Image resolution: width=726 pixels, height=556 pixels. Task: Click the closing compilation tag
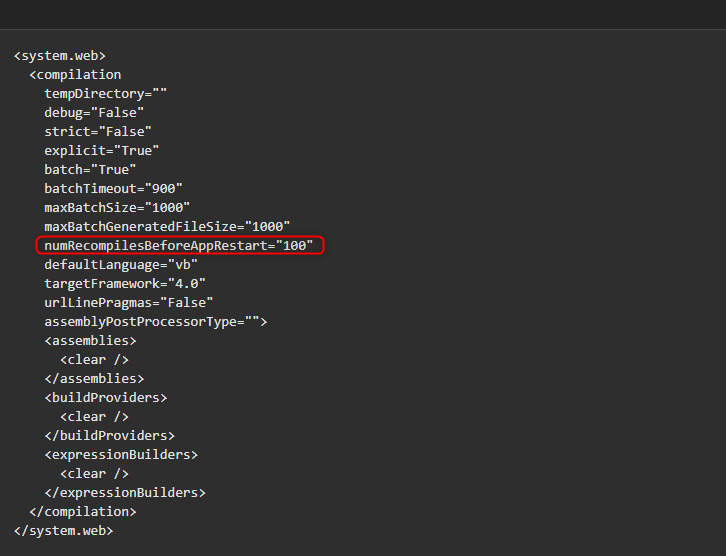(x=83, y=512)
